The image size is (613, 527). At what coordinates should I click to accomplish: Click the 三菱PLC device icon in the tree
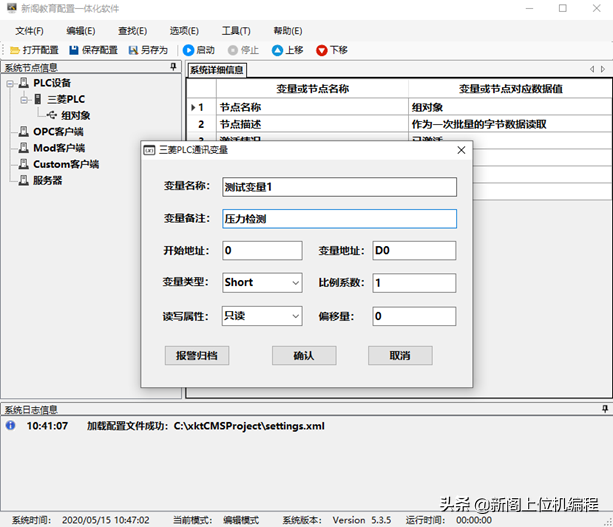[x=38, y=99]
